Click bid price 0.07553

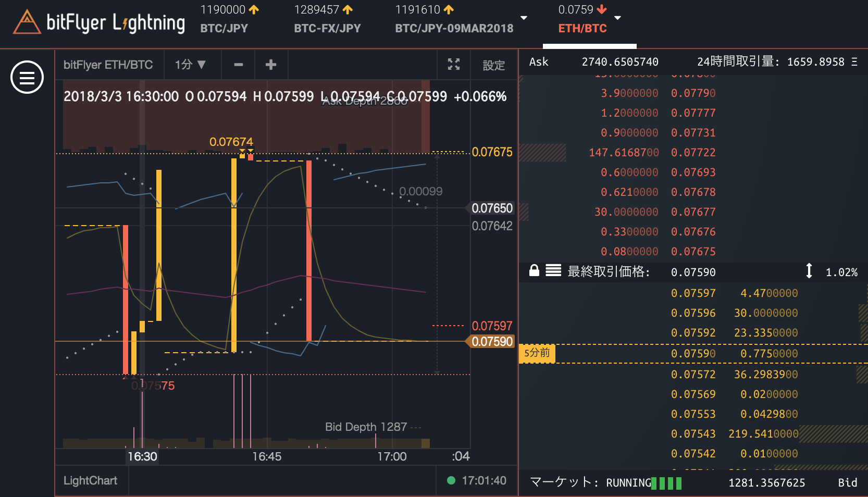[x=693, y=414]
